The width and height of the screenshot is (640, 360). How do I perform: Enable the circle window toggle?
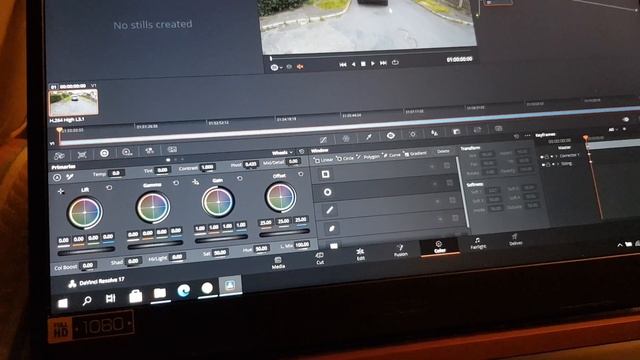[327, 192]
